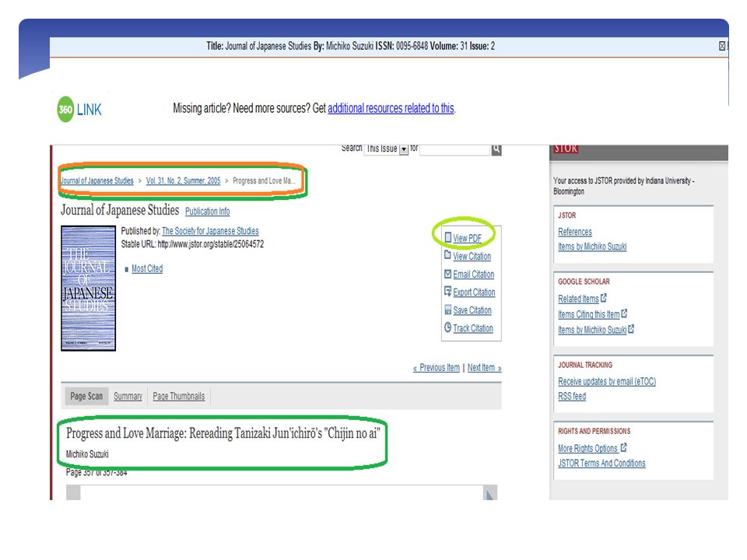Click the 360 Link logo
This screenshot has width=747, height=560.
(x=79, y=110)
